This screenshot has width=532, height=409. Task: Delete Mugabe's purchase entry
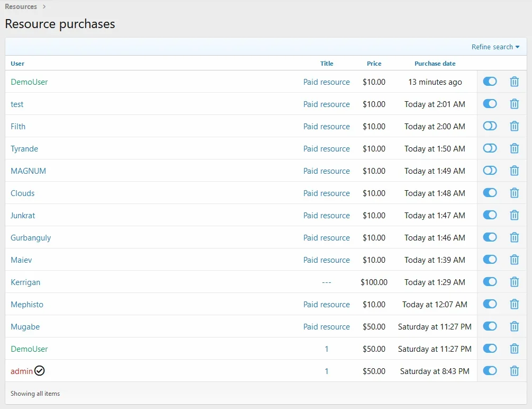click(x=514, y=326)
